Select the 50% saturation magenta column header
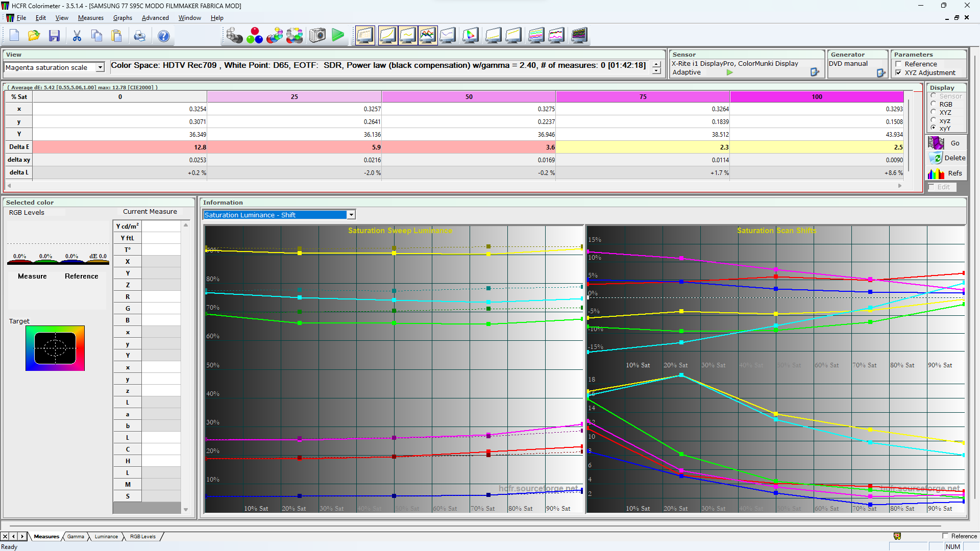 (469, 97)
